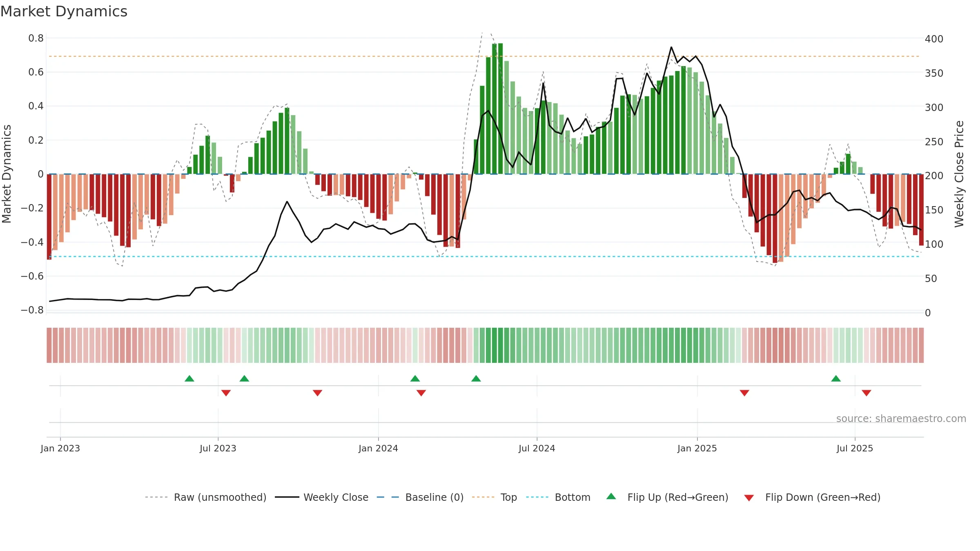Click the −0.4 left axis tick label
The height and width of the screenshot is (551, 980).
(32, 242)
